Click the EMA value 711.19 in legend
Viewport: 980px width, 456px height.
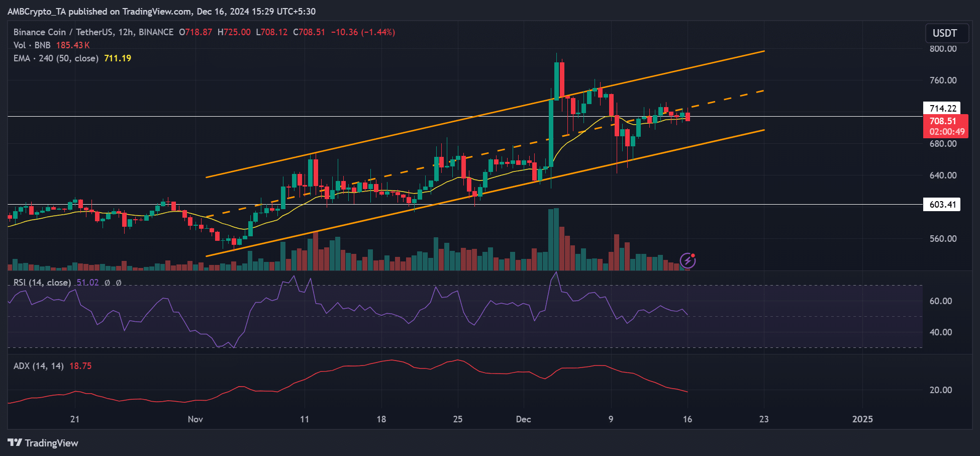pyautogui.click(x=118, y=58)
